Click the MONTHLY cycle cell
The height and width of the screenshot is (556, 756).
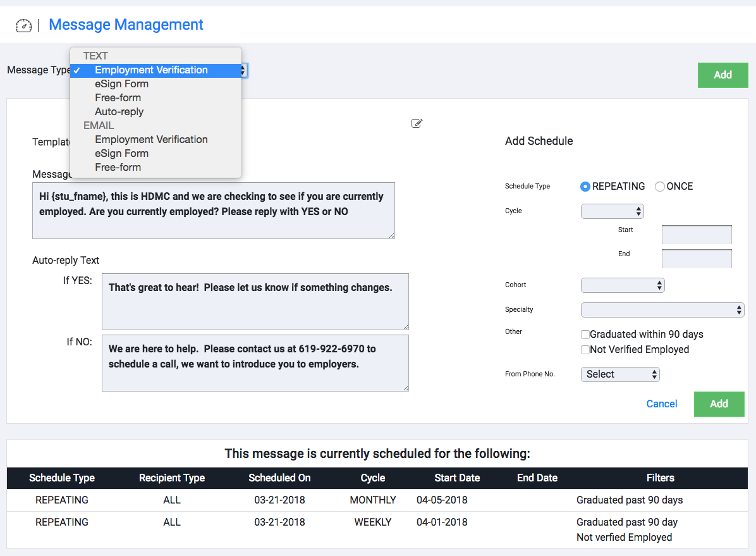click(x=373, y=500)
